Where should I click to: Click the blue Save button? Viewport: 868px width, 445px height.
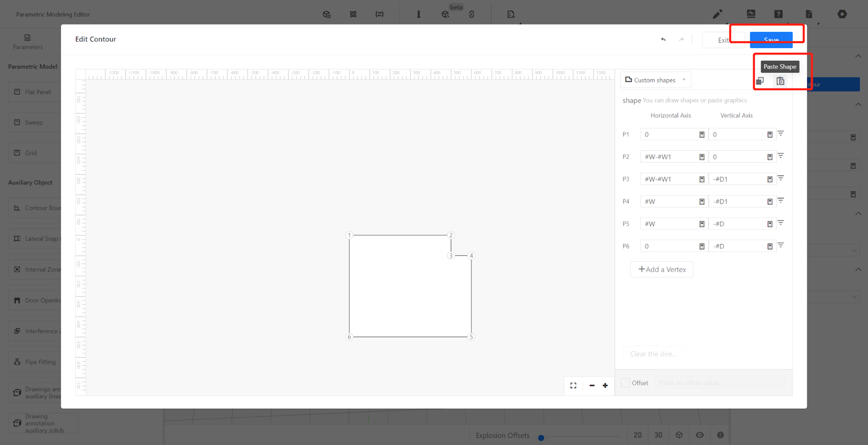click(x=771, y=40)
